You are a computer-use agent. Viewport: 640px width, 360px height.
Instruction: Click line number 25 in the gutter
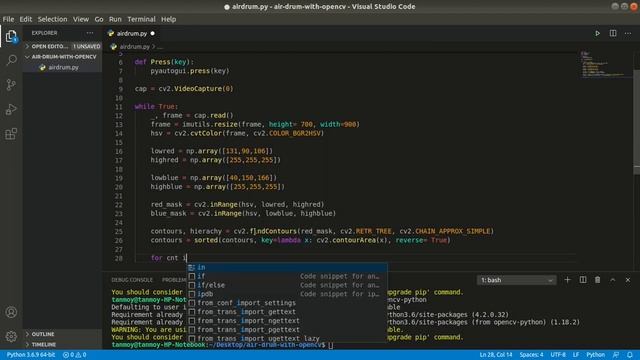pos(118,231)
